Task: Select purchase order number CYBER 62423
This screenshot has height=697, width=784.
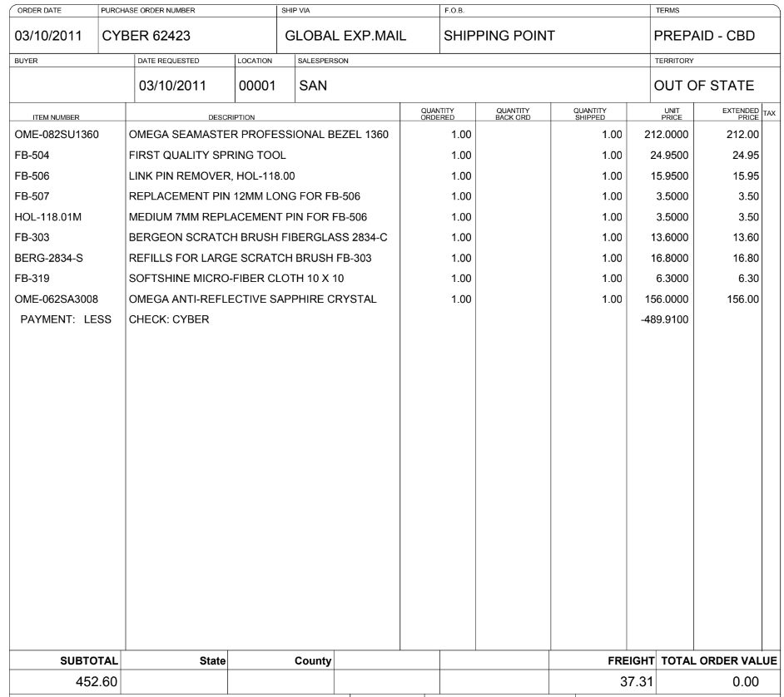Action: (x=158, y=37)
